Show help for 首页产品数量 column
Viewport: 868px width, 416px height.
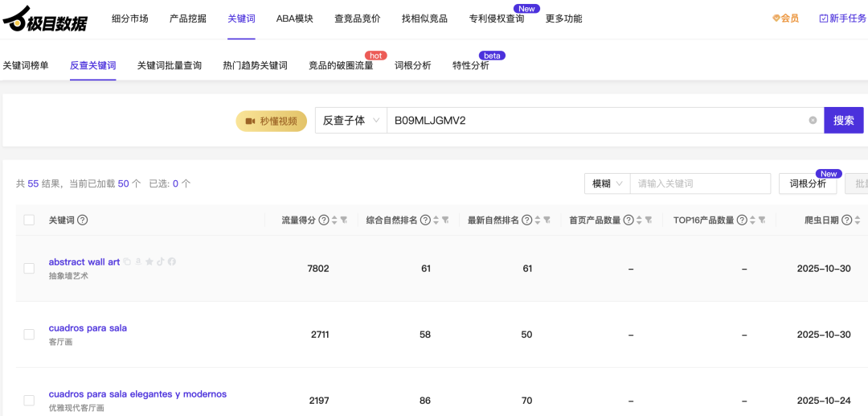point(628,220)
